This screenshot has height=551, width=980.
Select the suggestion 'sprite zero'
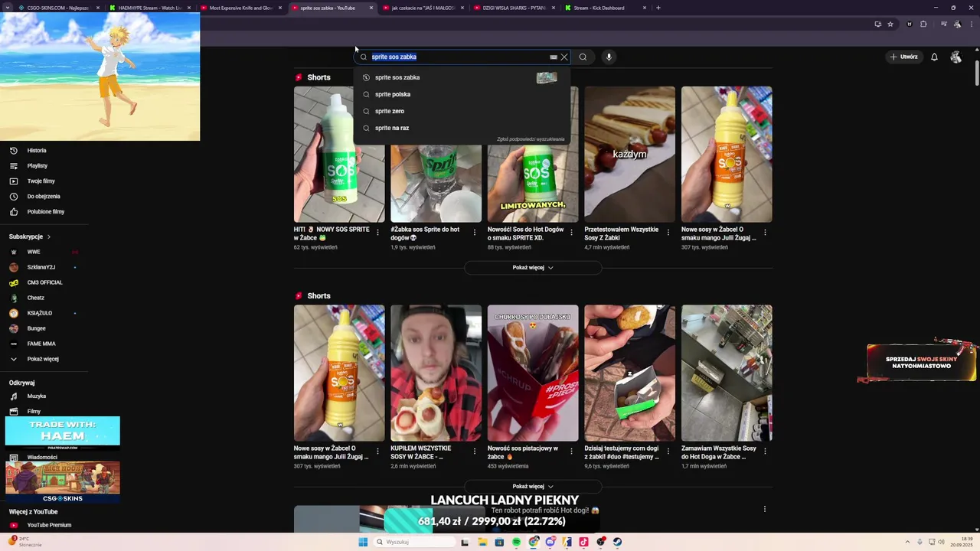[462, 111]
